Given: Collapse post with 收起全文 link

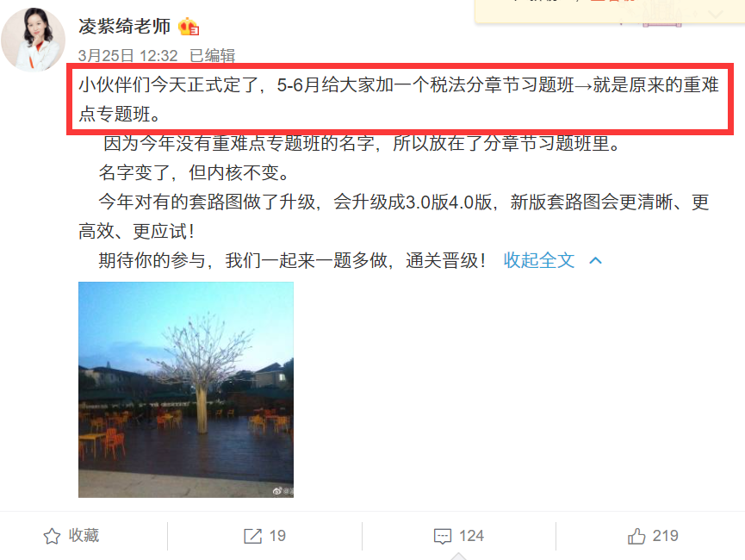Looking at the screenshot, I should pos(539,260).
